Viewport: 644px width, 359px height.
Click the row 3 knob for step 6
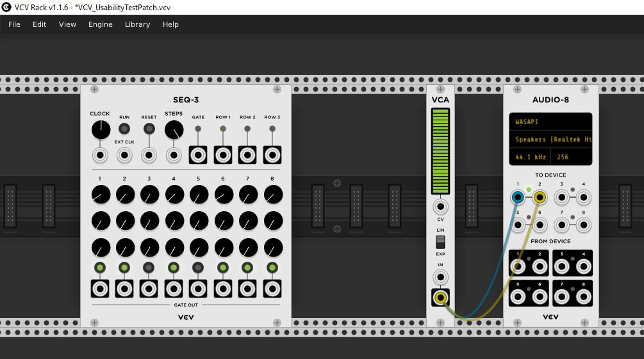tap(224, 248)
